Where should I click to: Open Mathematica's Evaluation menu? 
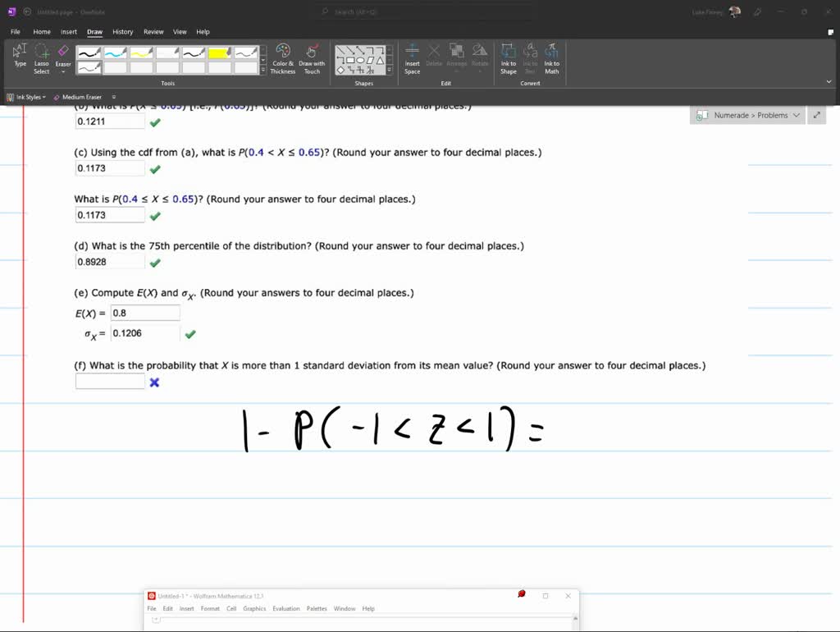tap(286, 608)
